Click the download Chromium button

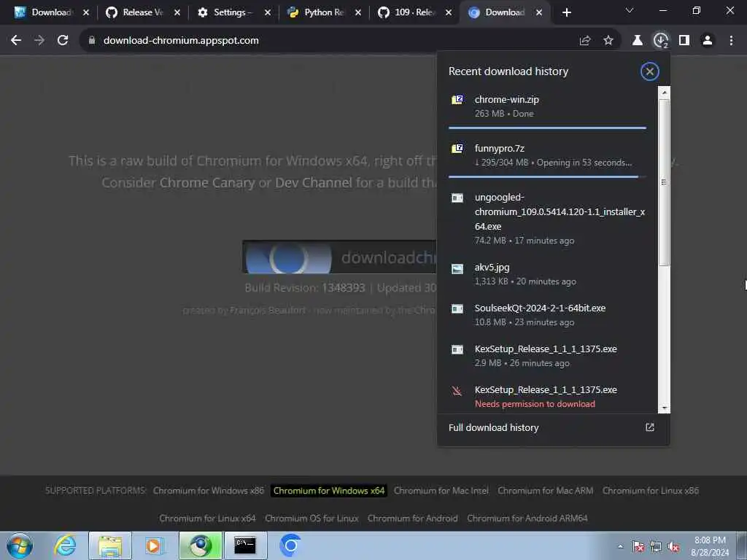click(339, 257)
